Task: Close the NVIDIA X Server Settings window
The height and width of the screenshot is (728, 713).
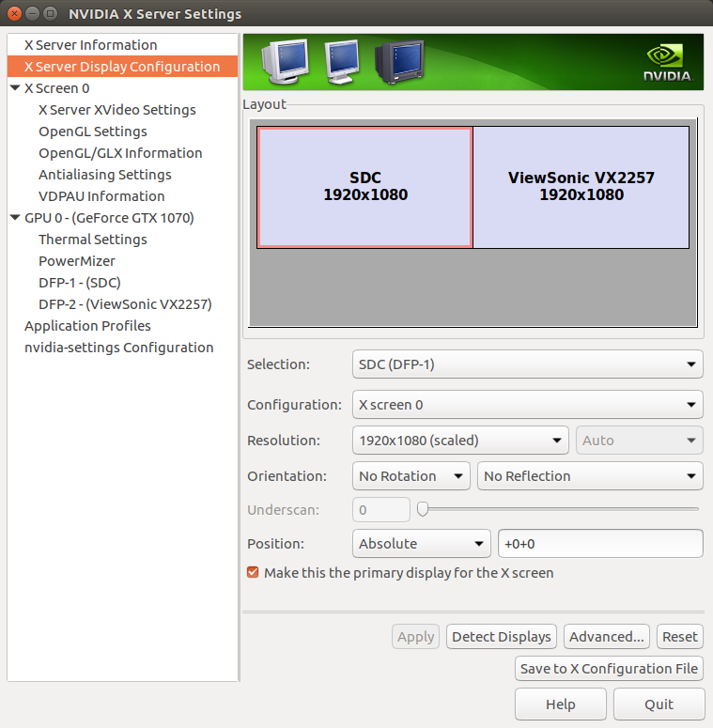Action: pyautogui.click(x=14, y=13)
